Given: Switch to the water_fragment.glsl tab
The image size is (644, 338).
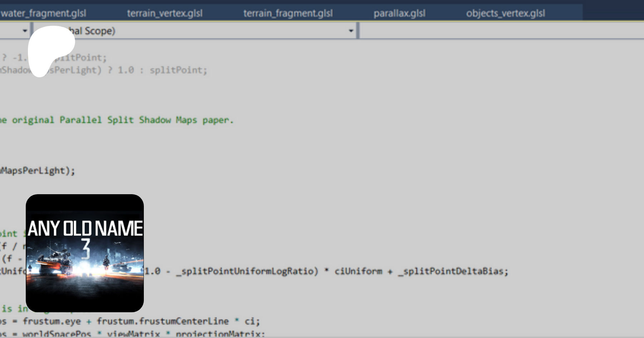Looking at the screenshot, I should [43, 14].
